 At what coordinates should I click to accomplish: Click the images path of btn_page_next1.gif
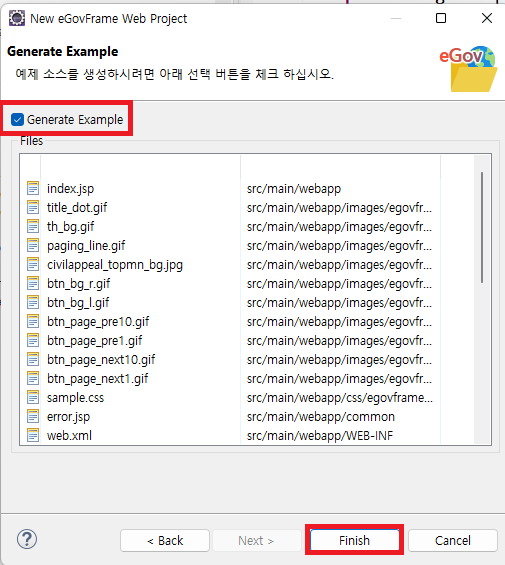[x=339, y=379]
